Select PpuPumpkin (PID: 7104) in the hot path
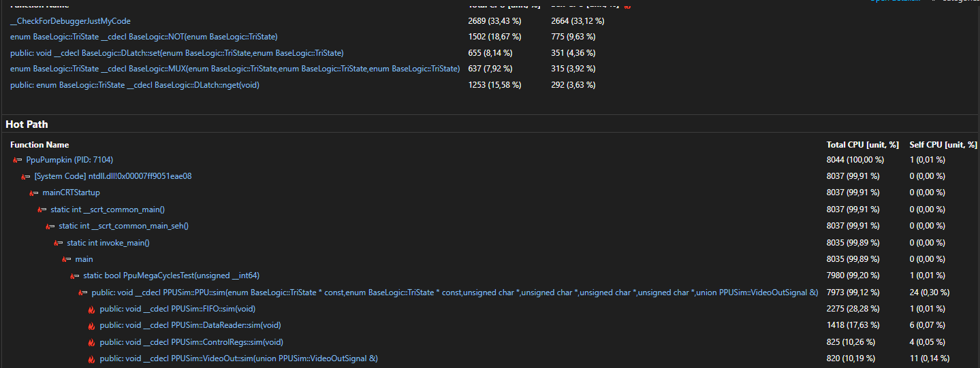The image size is (980, 368). pos(69,160)
